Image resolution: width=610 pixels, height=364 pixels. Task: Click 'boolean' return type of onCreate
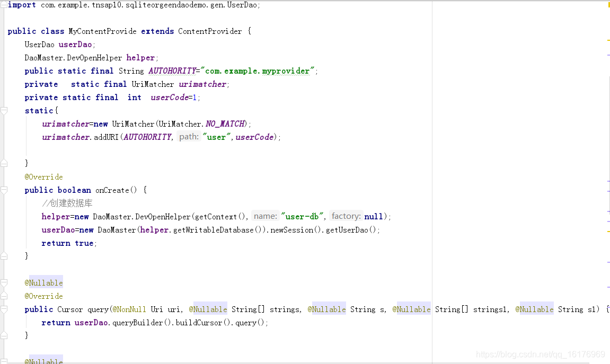coord(74,190)
